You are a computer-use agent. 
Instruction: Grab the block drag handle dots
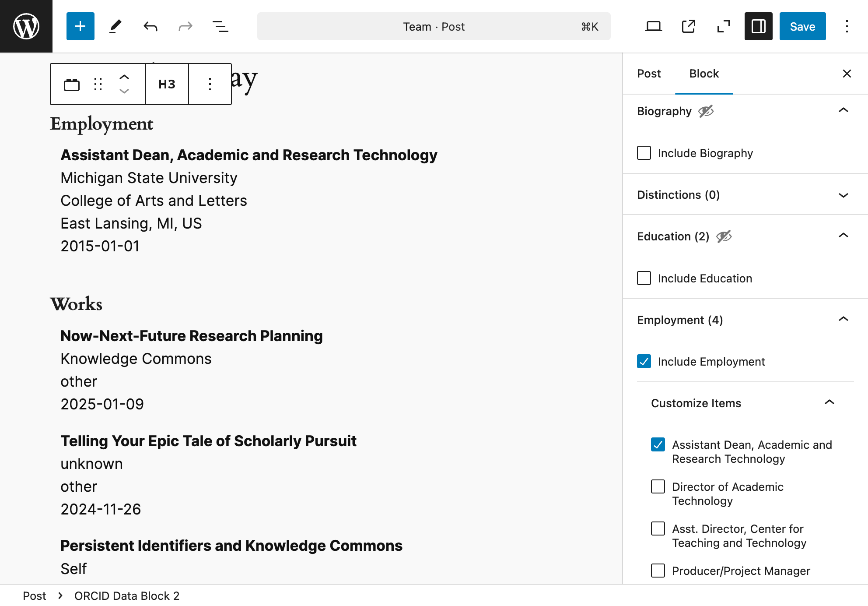[98, 84]
